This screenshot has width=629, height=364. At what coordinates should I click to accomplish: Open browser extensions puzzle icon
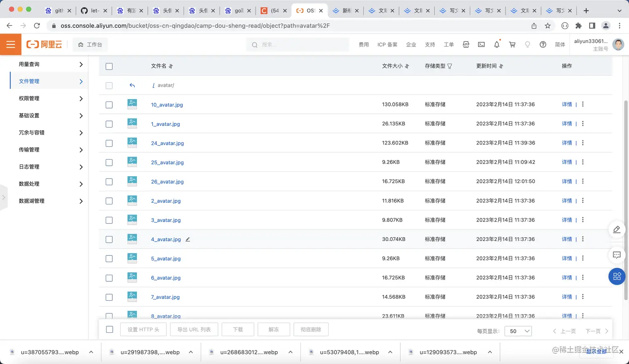pyautogui.click(x=578, y=26)
